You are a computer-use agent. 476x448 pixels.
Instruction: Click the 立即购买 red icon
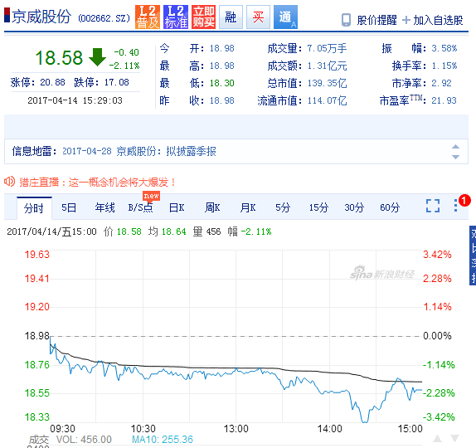203,17
